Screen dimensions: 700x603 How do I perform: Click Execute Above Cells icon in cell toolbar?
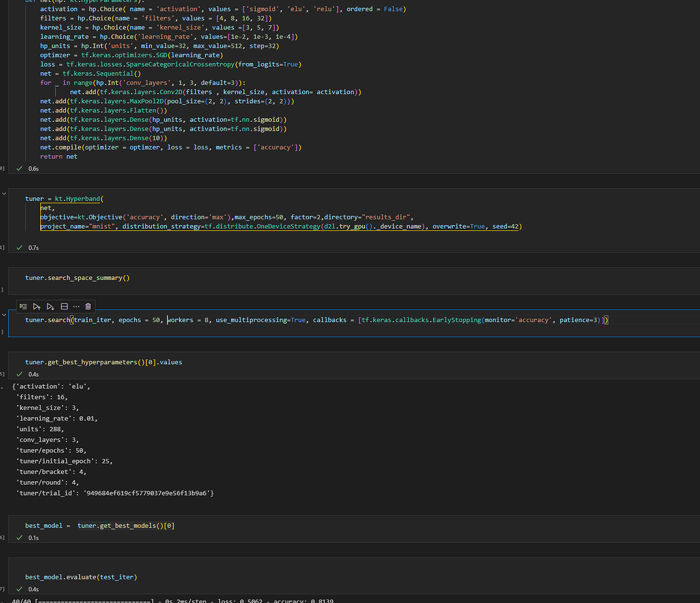(x=37, y=306)
